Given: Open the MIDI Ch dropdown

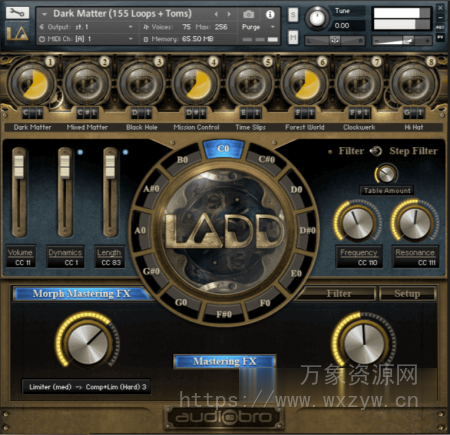Looking at the screenshot, I should [x=87, y=39].
